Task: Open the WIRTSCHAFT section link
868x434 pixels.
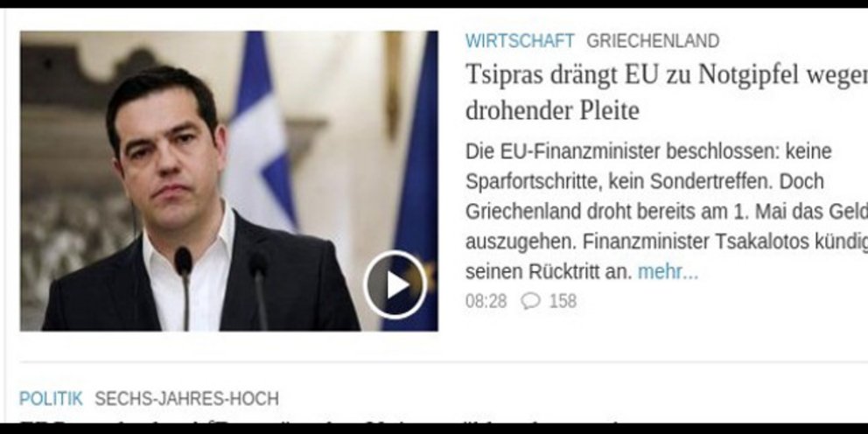Action: [520, 41]
